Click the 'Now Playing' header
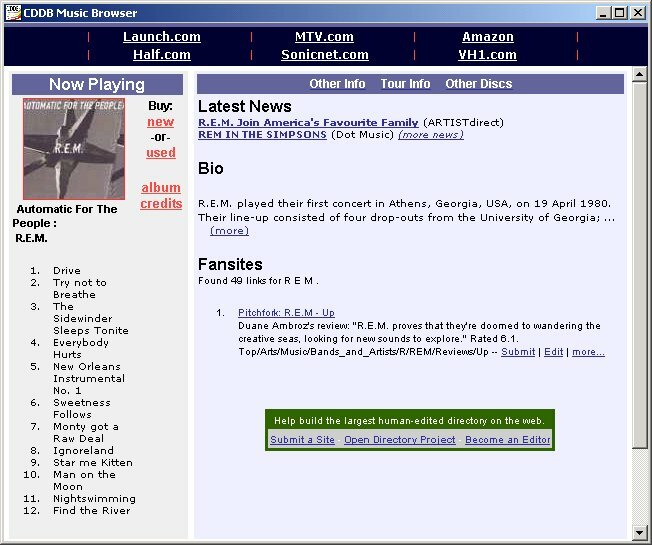 tap(97, 84)
